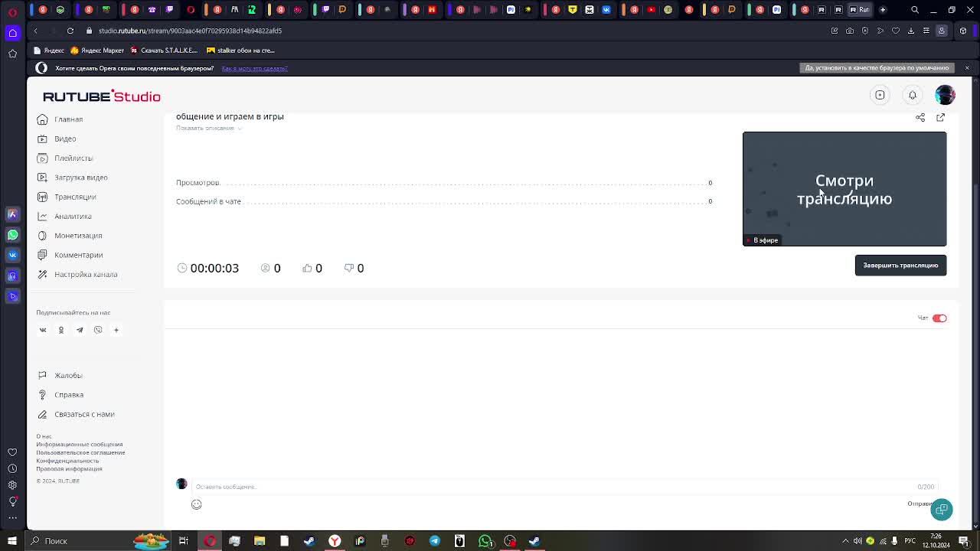Click the share stream icon
This screenshot has height=551, width=980.
[x=920, y=117]
